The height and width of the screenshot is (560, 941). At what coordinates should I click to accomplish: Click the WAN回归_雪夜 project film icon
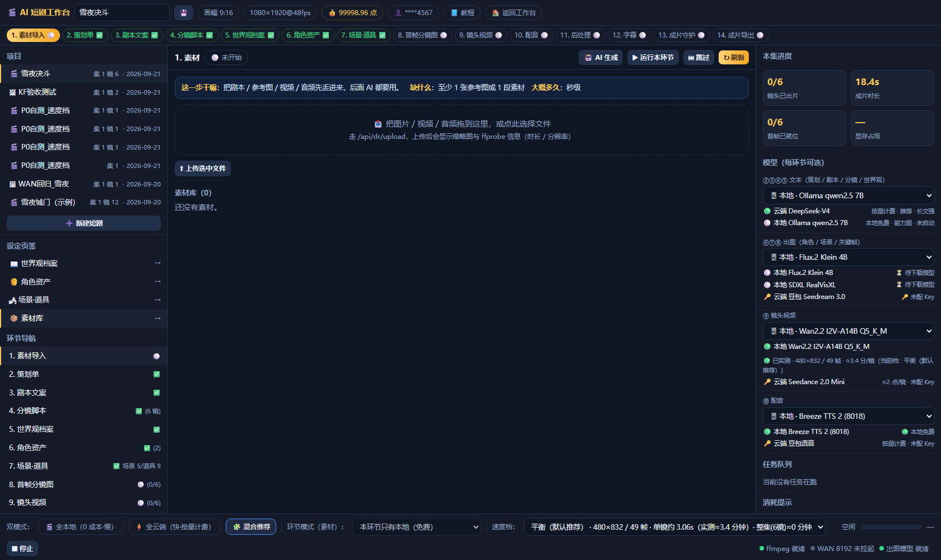(x=12, y=184)
